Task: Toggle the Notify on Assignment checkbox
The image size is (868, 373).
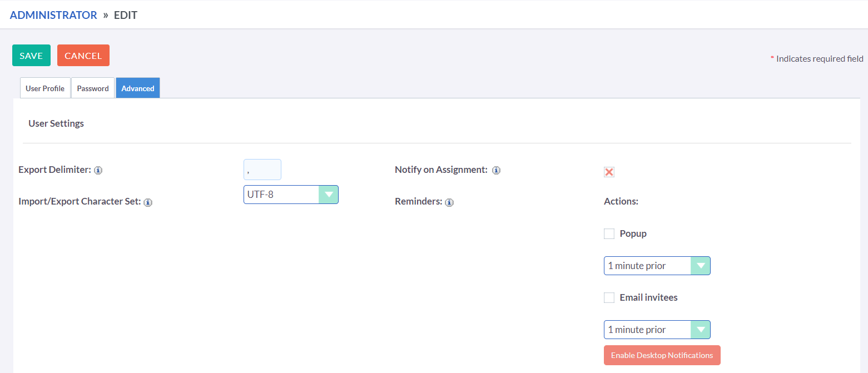Action: click(x=609, y=172)
